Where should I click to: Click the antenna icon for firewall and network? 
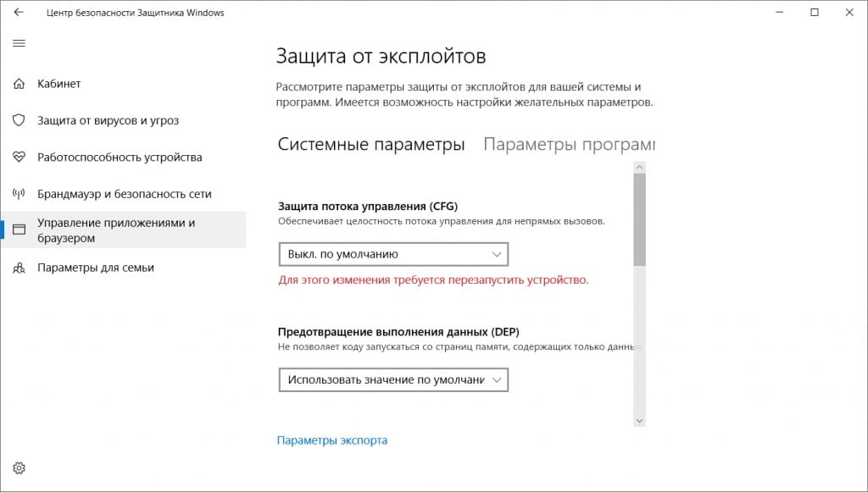[x=19, y=194]
